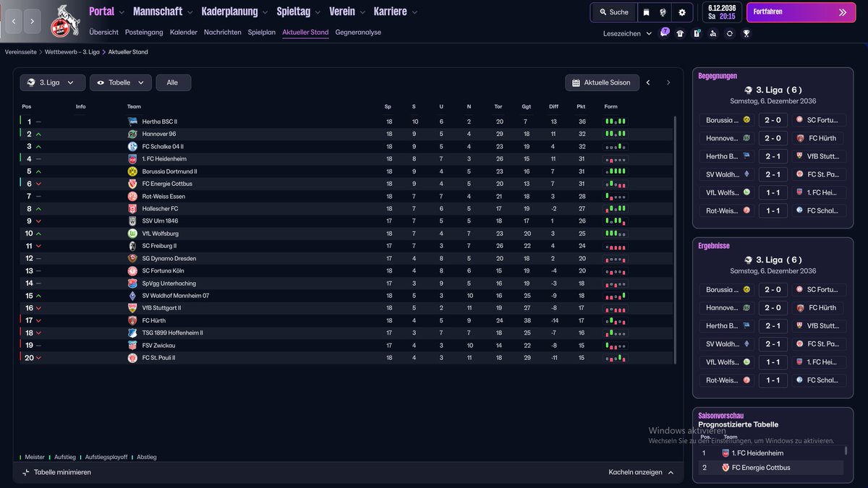The width and height of the screenshot is (868, 488).
Task: Expand the Spieltag menu chevron
Action: point(317,12)
